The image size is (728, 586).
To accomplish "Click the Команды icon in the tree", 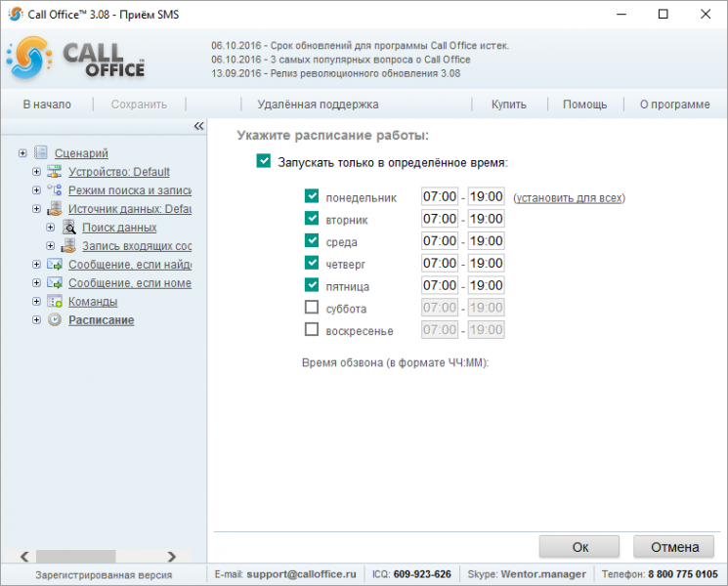I will coord(55,302).
